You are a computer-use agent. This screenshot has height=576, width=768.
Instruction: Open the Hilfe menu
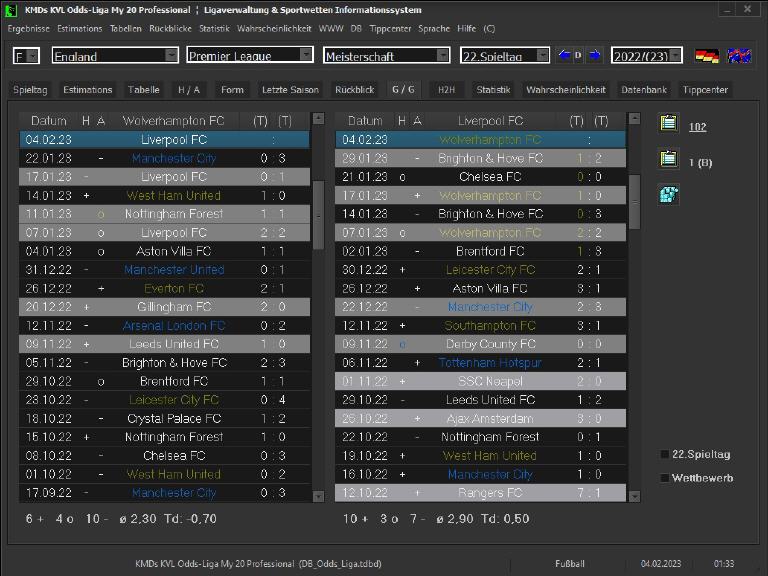pyautogui.click(x=467, y=28)
